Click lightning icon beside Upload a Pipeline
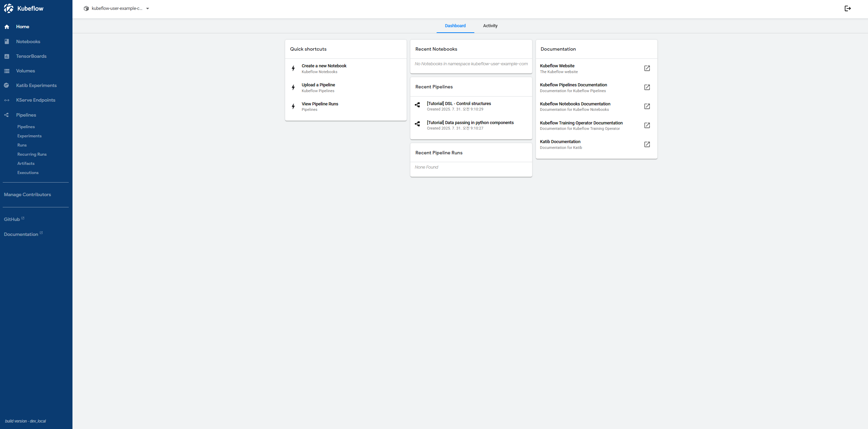The width and height of the screenshot is (868, 429). click(293, 87)
